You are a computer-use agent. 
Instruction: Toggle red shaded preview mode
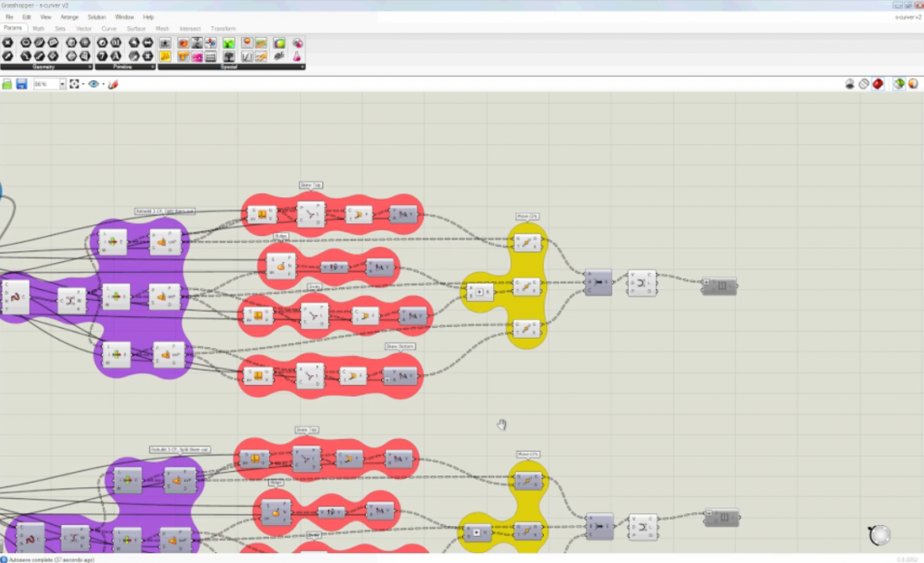pyautogui.click(x=878, y=84)
